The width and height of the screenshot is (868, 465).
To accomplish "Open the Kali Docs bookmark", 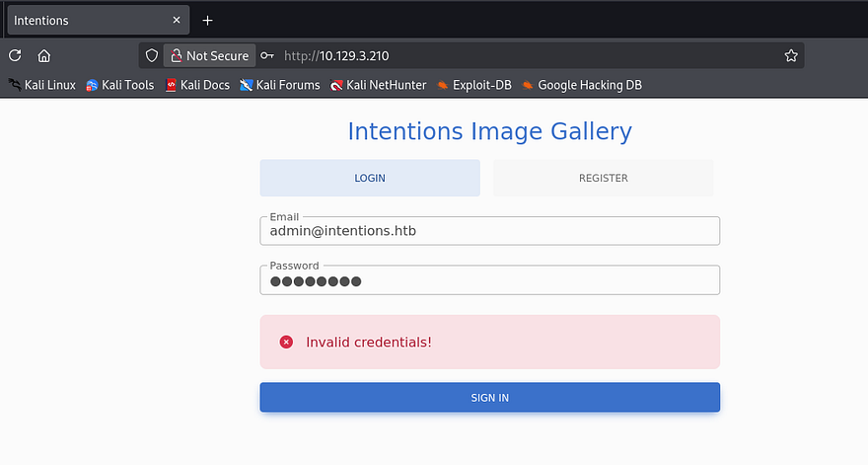I will click(x=197, y=85).
